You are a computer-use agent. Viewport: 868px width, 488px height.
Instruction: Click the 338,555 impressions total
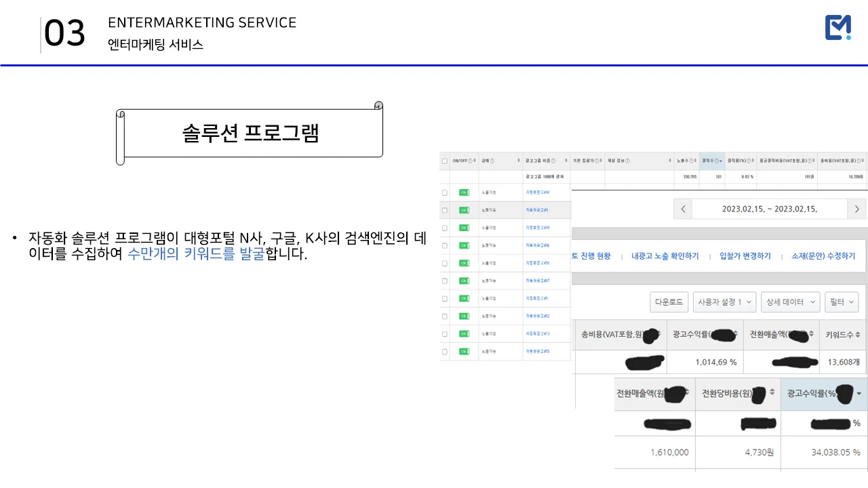pos(690,177)
